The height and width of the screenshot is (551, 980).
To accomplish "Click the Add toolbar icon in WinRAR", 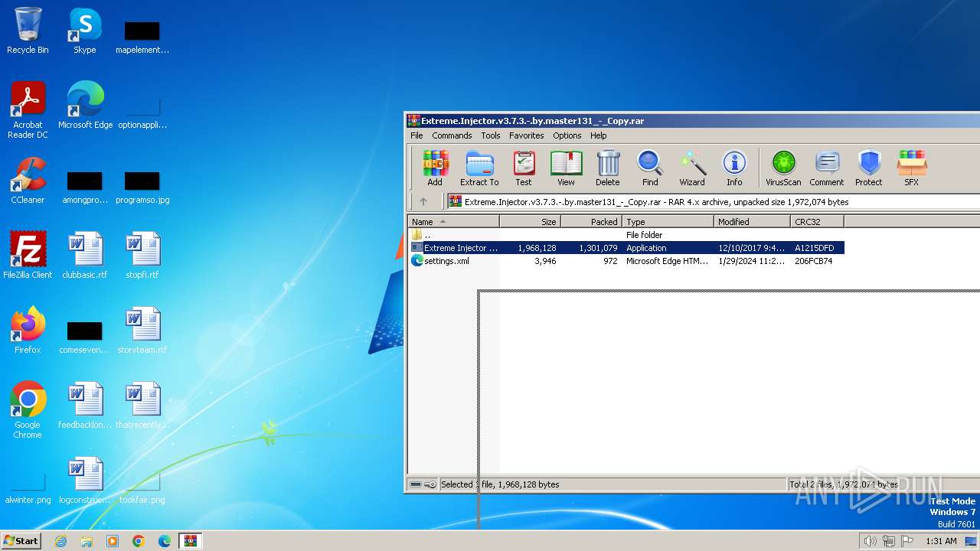I will [x=435, y=168].
